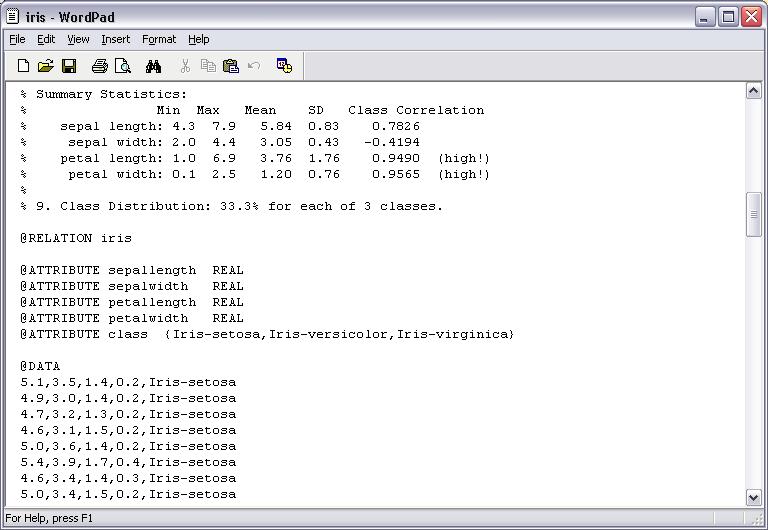Close the WordPad window
Image resolution: width=768 pixels, height=530 pixels.
point(751,17)
